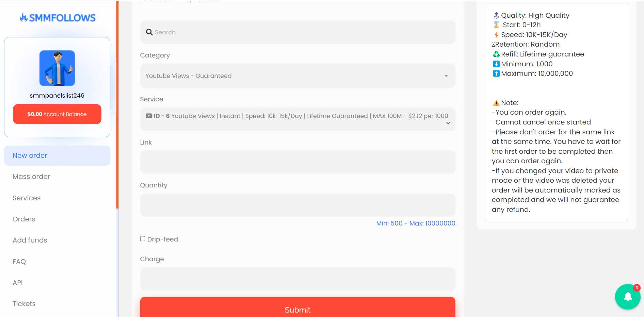Focus the Quantity input field
Screen dimensions: 644x317
click(x=297, y=205)
